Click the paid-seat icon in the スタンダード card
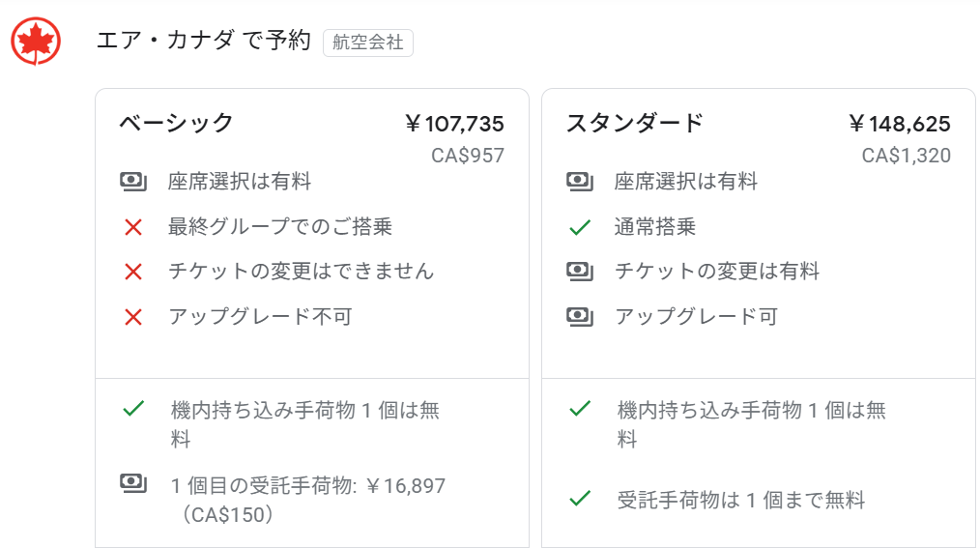The height and width of the screenshot is (548, 980). tap(580, 181)
